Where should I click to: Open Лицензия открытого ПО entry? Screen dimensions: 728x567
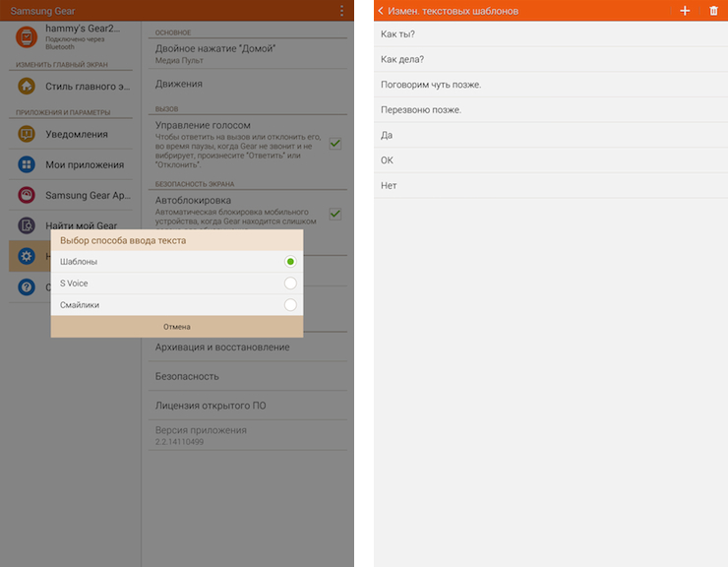point(248,406)
